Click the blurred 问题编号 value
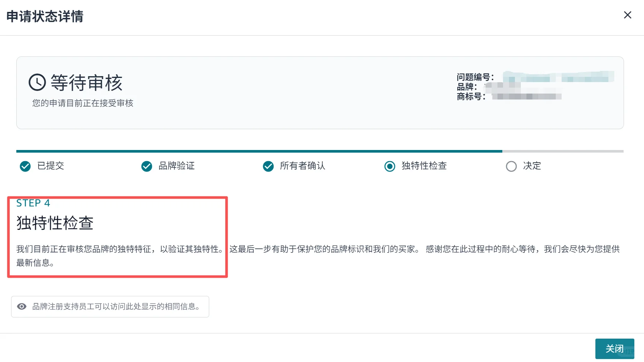This screenshot has height=362, width=644. (x=558, y=77)
